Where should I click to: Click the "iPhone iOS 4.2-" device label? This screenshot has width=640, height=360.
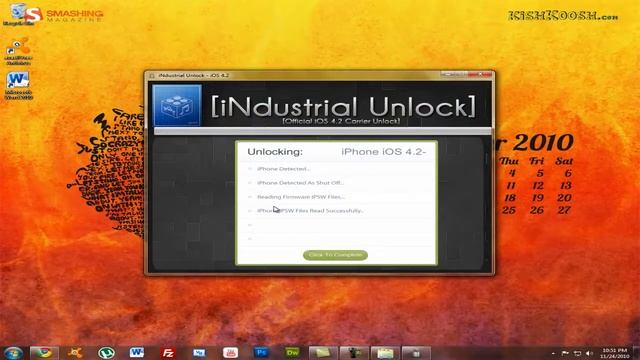coord(384,152)
